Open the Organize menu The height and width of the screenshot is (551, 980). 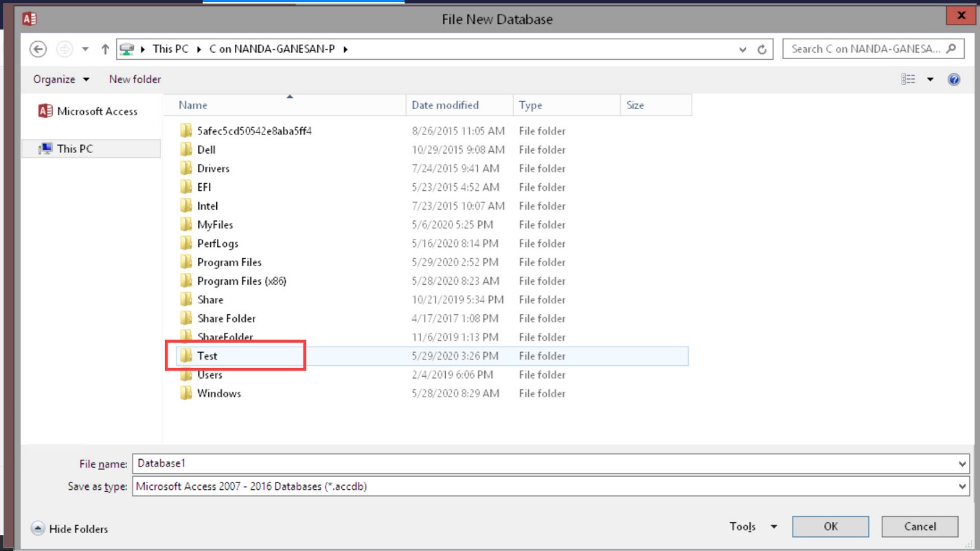tap(61, 80)
